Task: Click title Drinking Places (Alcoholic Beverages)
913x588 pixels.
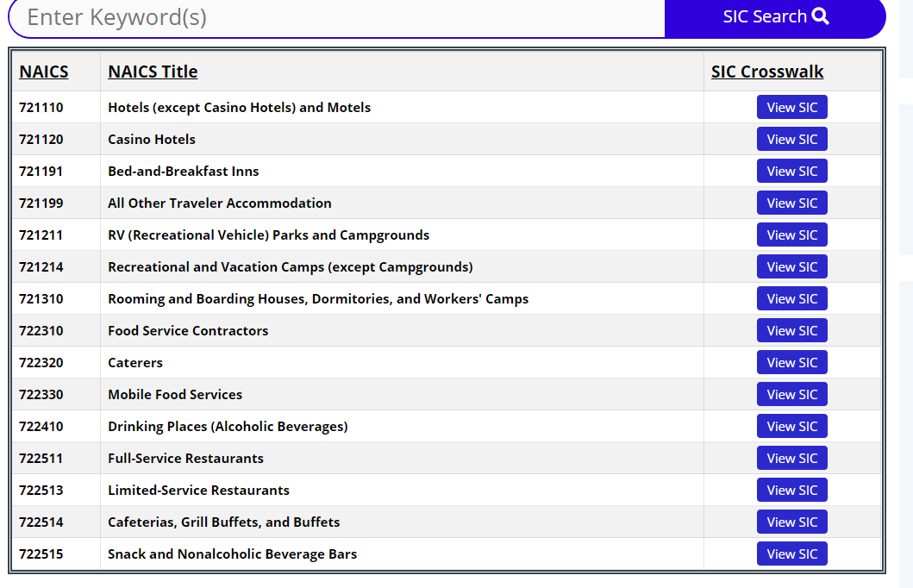Action: coord(228,427)
